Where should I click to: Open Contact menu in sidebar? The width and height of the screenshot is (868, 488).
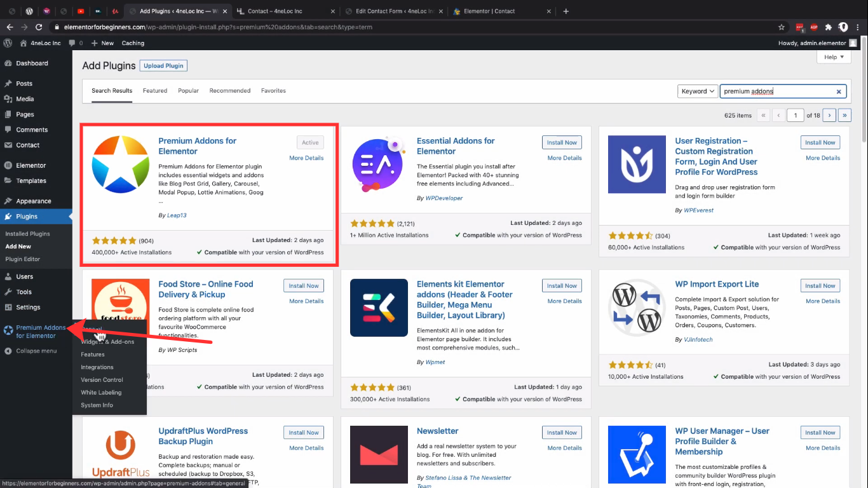28,145
